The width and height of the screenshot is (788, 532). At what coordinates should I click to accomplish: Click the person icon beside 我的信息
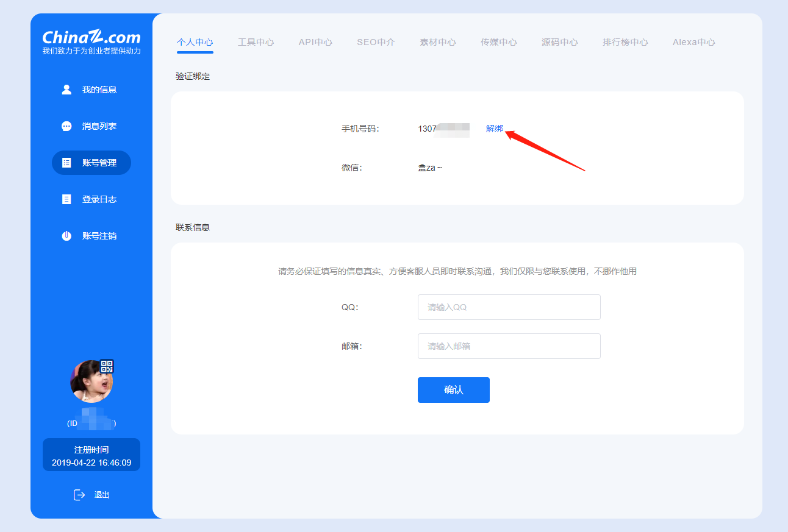[67, 90]
